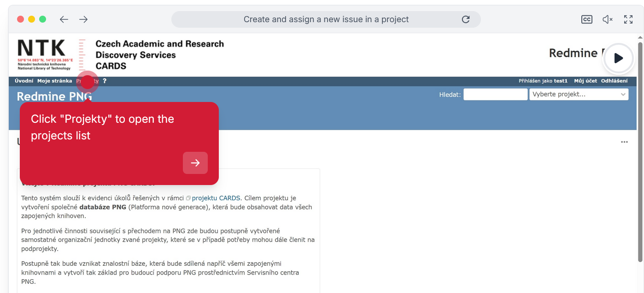This screenshot has height=293, width=644.
Task: Expand the "Vyberte projekt..." dropdown
Action: point(579,95)
